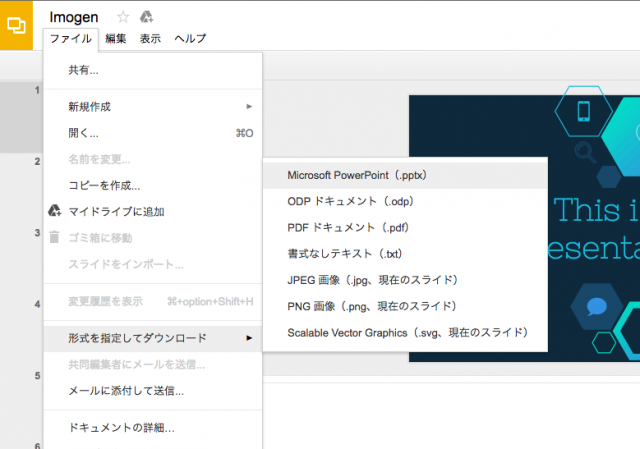Click the disabled 名前を変更... entry

(x=153, y=160)
